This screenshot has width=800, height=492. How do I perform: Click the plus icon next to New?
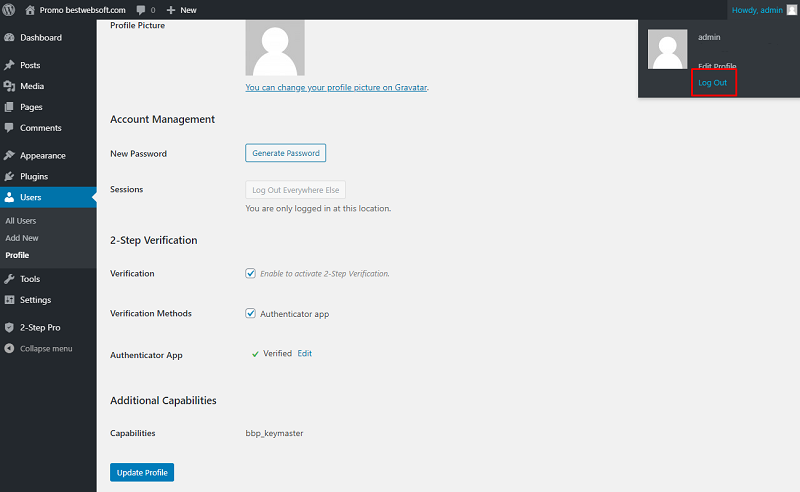[x=171, y=10]
